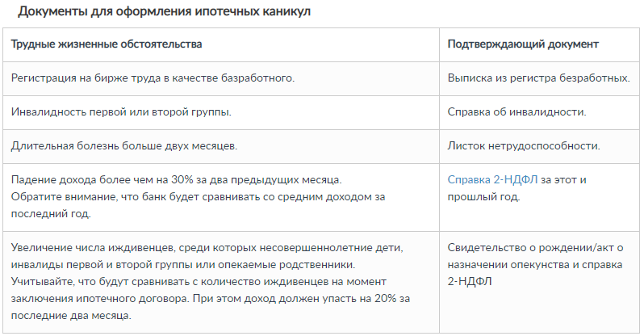
Task: Click the sentence Учитывайте, что будут сравнивать
Action: pyautogui.click(x=199, y=282)
